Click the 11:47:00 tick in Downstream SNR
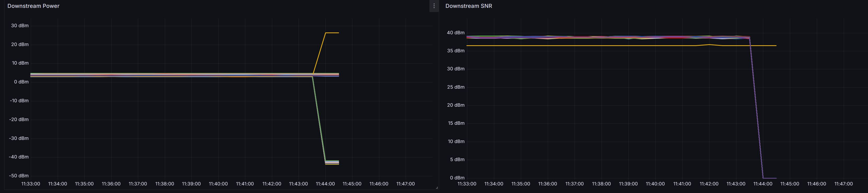The height and width of the screenshot is (193, 868). pos(843,184)
